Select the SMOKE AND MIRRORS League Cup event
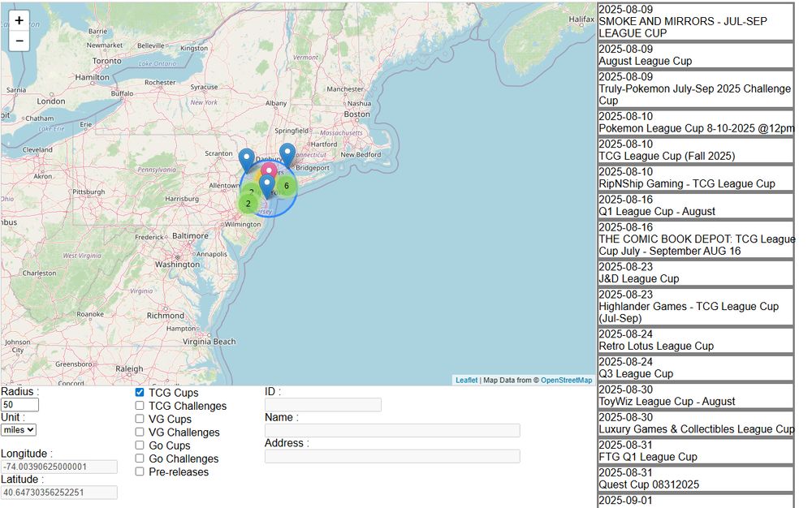Image resolution: width=812 pixels, height=508 pixels. click(696, 22)
